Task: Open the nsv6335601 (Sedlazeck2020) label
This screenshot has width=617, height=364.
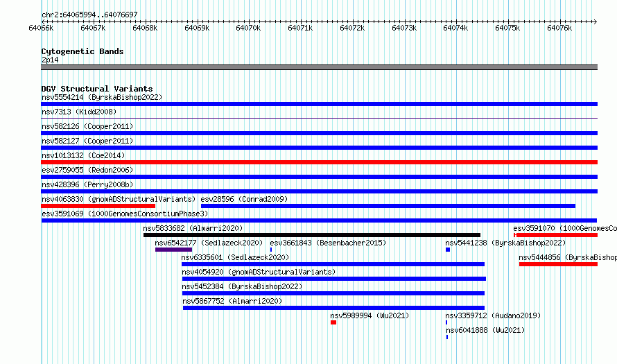Action: coord(235,257)
